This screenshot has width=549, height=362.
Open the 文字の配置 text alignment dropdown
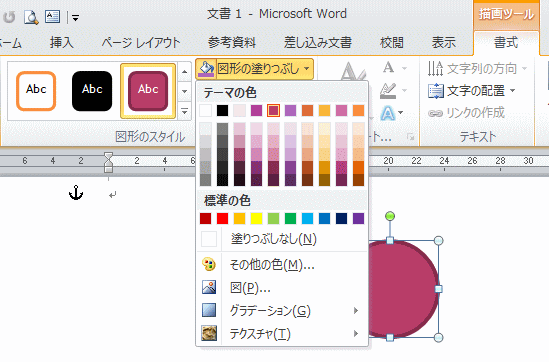[472, 91]
